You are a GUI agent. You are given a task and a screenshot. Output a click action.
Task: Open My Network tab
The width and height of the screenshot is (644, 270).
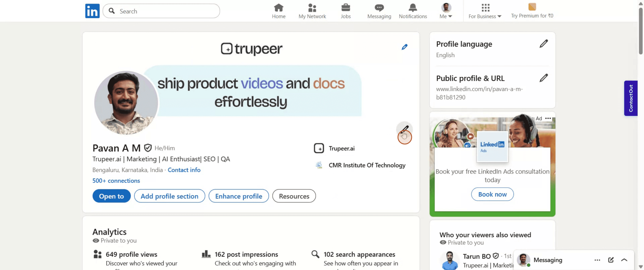(x=312, y=11)
